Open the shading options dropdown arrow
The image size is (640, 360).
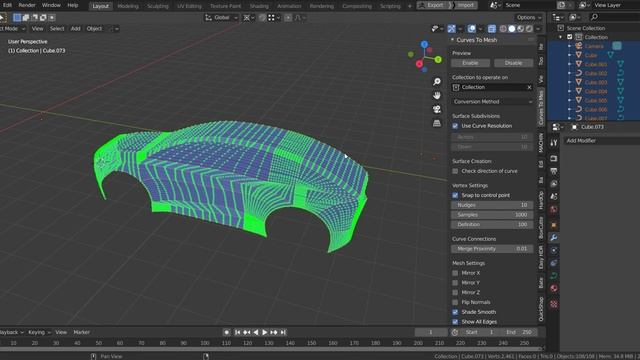538,29
